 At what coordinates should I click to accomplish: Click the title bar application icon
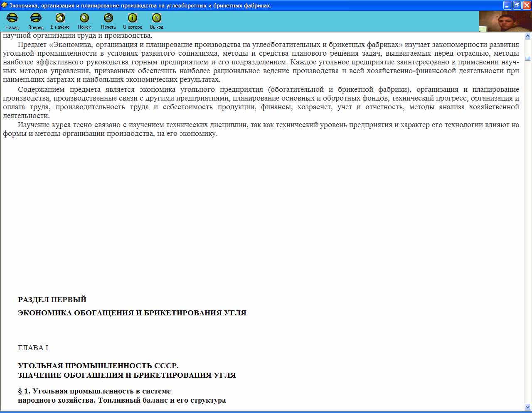click(x=4, y=5)
